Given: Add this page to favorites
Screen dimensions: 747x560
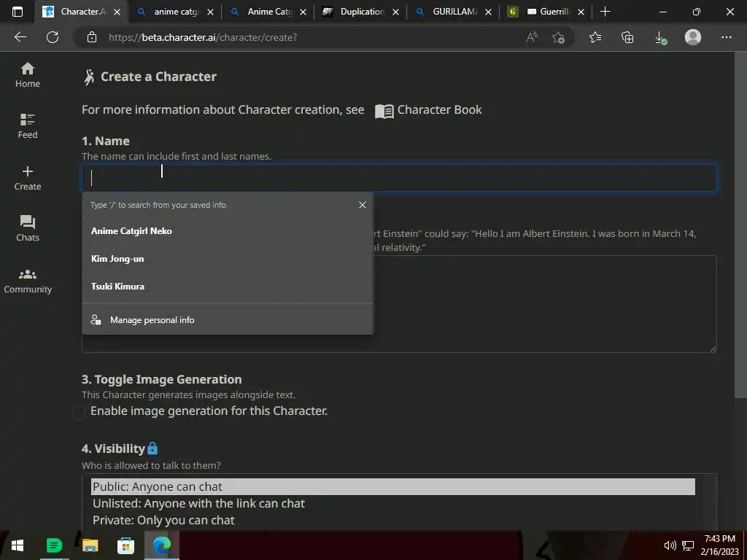Looking at the screenshot, I should click(x=558, y=37).
